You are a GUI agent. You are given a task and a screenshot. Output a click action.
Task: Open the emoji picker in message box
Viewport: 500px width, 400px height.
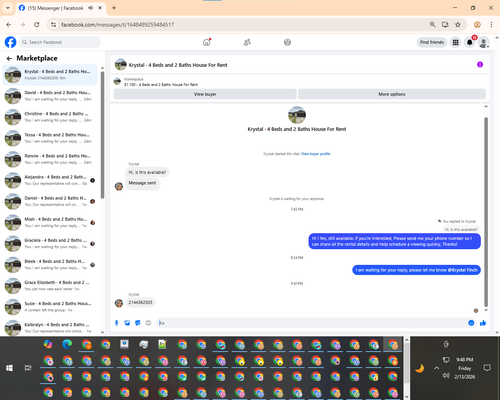[x=471, y=323]
